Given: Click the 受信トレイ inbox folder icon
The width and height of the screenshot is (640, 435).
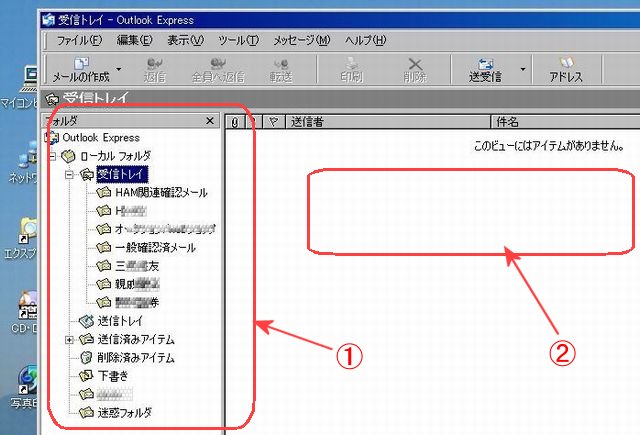Looking at the screenshot, I should point(87,174).
